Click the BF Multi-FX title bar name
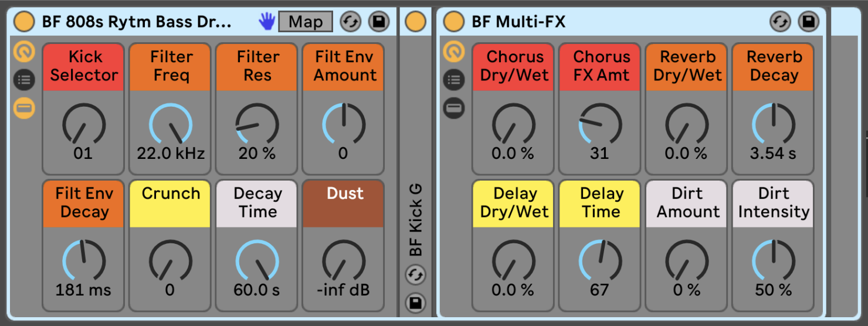Image resolution: width=868 pixels, height=326 pixels. click(x=519, y=22)
